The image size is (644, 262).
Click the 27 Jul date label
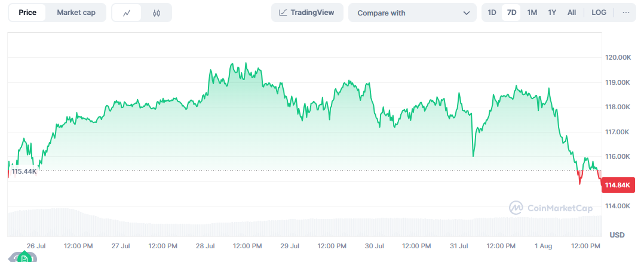click(x=121, y=246)
